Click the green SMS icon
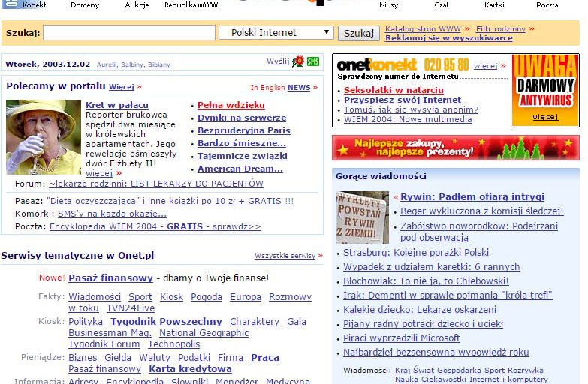 tap(313, 61)
